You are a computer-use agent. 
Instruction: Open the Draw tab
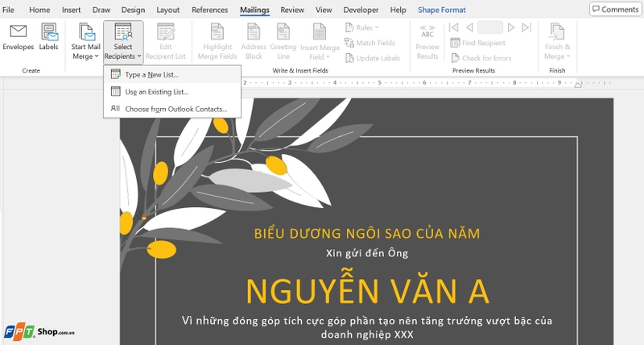pos(101,10)
